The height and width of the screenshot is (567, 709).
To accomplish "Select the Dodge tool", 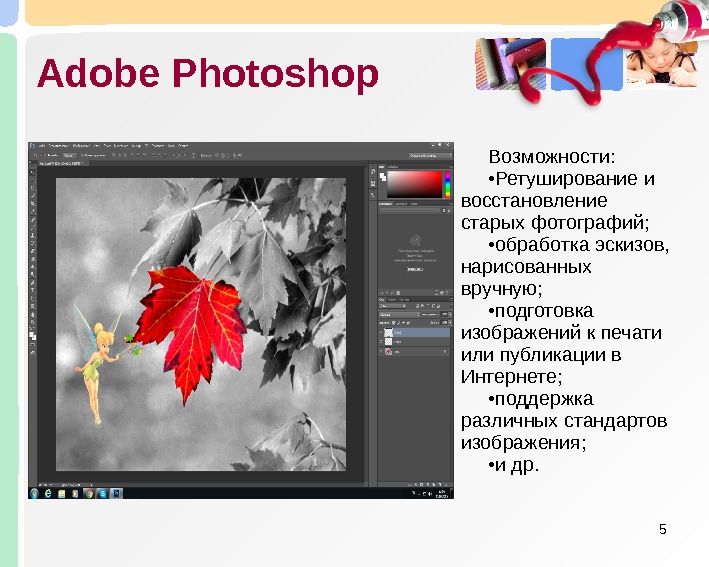I will pos(35,274).
